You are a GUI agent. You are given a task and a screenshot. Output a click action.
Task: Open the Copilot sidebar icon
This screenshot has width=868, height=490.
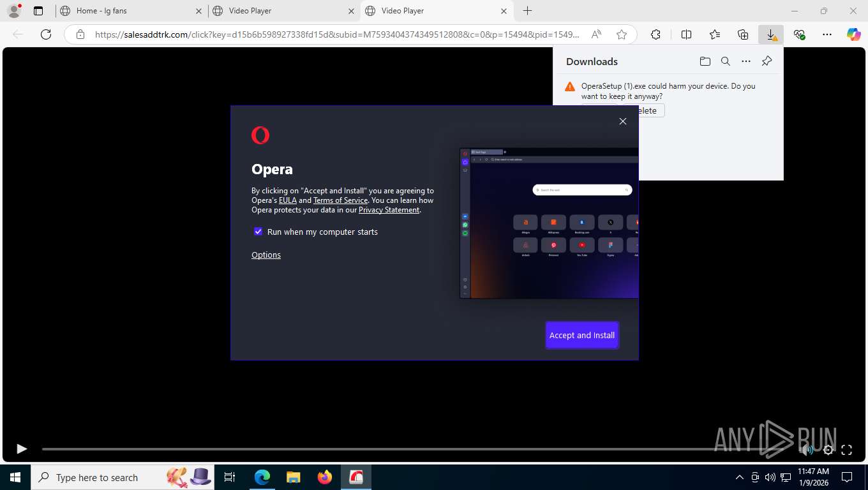[x=854, y=34]
